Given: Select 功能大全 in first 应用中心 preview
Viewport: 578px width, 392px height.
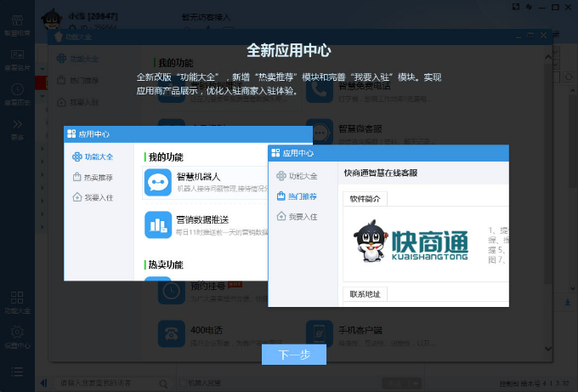Looking at the screenshot, I should click(93, 156).
